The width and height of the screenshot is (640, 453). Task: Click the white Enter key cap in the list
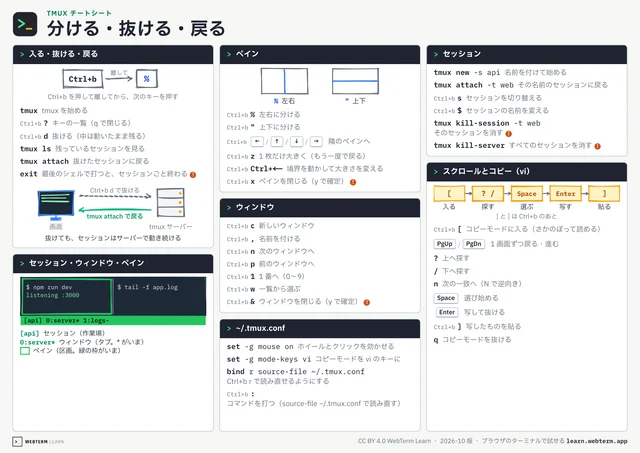pos(447,312)
